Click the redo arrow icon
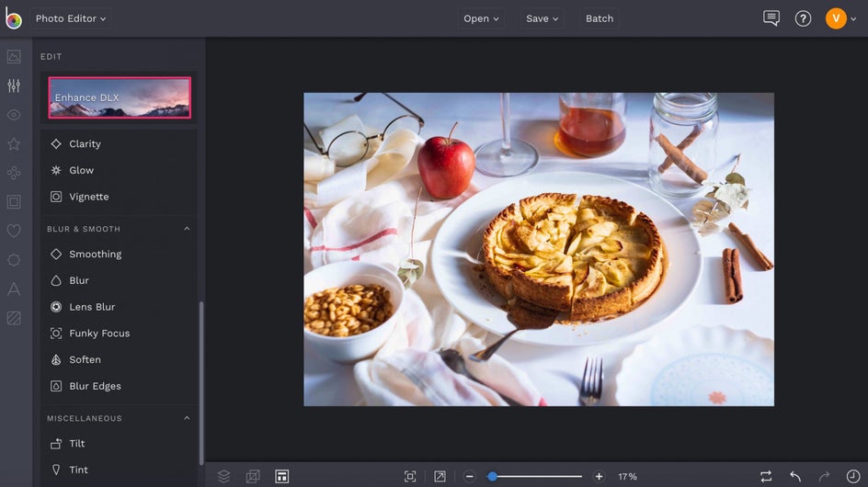Viewport: 868px width, 487px height. tap(824, 477)
